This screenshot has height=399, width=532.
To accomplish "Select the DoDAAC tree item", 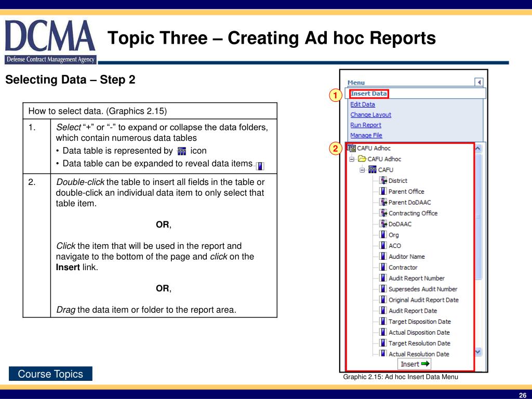I will [x=400, y=224].
